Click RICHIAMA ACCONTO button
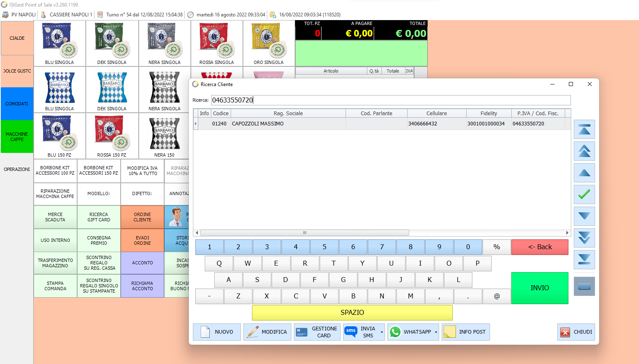Image resolution: width=639 pixels, height=364 pixels. point(142,286)
